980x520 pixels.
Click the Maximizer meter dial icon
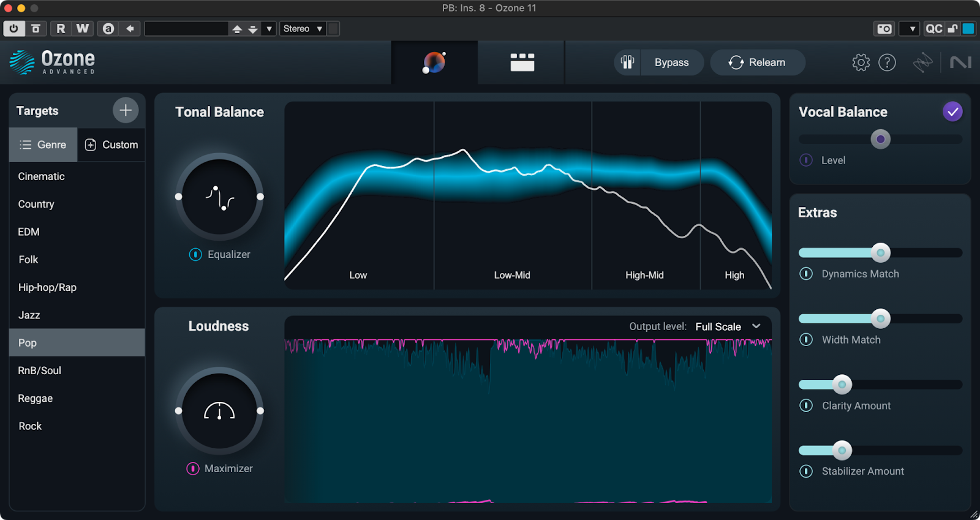[x=219, y=411]
